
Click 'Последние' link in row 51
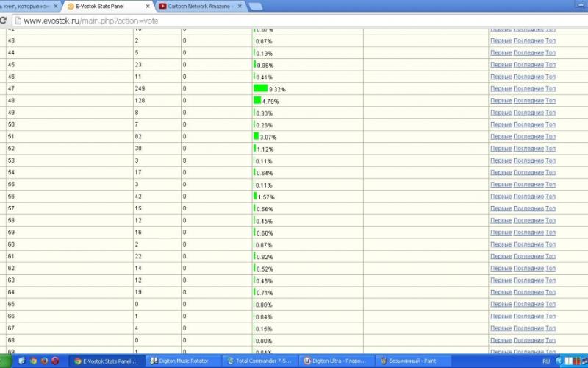tap(528, 136)
